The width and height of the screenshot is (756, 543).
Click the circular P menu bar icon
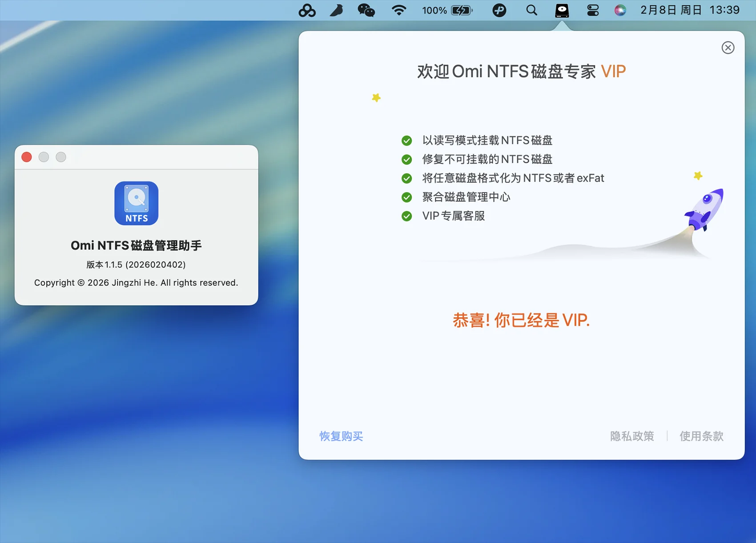[499, 10]
